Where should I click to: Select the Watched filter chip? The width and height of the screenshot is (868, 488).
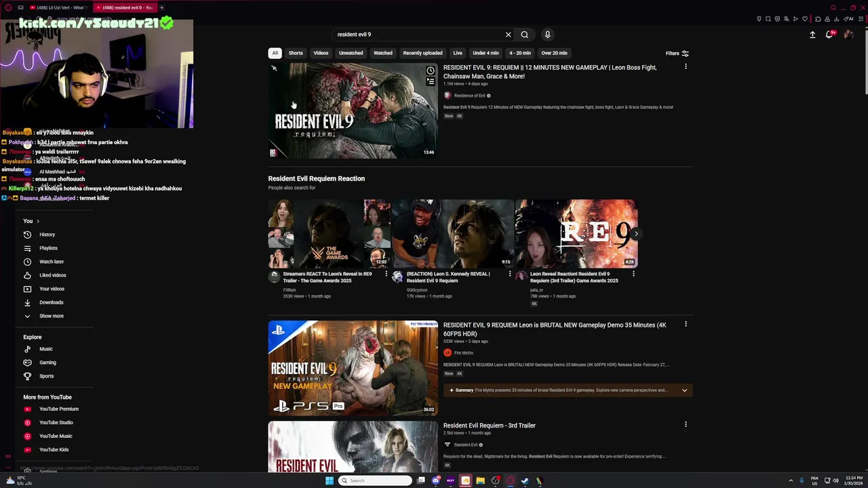pos(383,53)
